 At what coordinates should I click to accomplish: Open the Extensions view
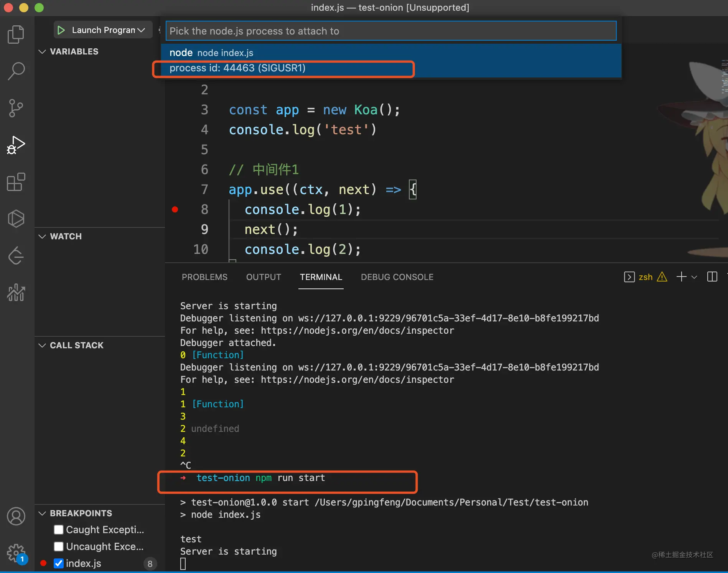[16, 182]
